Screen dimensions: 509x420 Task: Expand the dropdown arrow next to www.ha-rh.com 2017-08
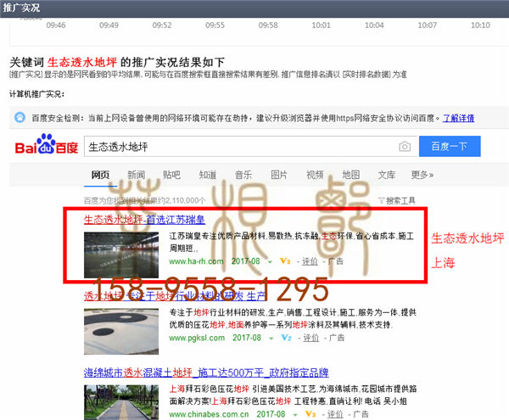pos(270,261)
